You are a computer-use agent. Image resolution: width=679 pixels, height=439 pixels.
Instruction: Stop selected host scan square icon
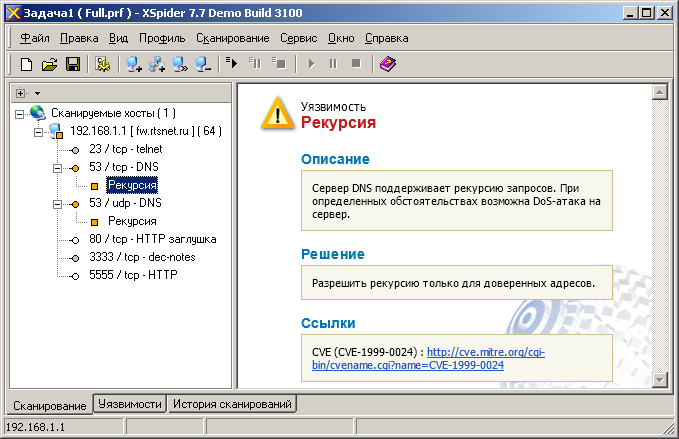click(x=356, y=64)
